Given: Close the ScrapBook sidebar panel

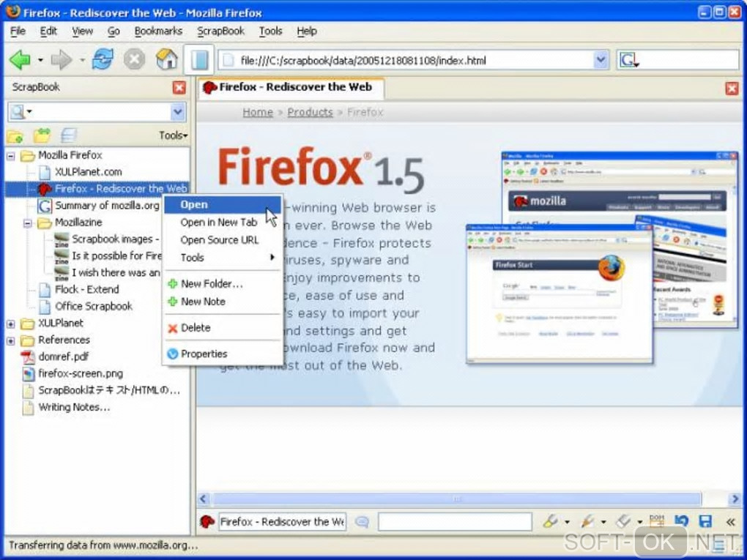Looking at the screenshot, I should coord(179,88).
